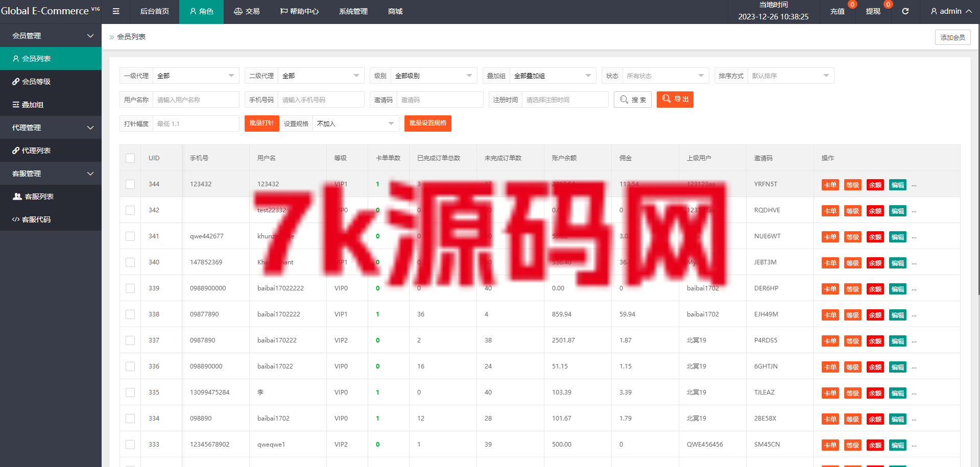Check the row checkbox for UID 342
This screenshot has width=980, height=467.
(x=130, y=210)
